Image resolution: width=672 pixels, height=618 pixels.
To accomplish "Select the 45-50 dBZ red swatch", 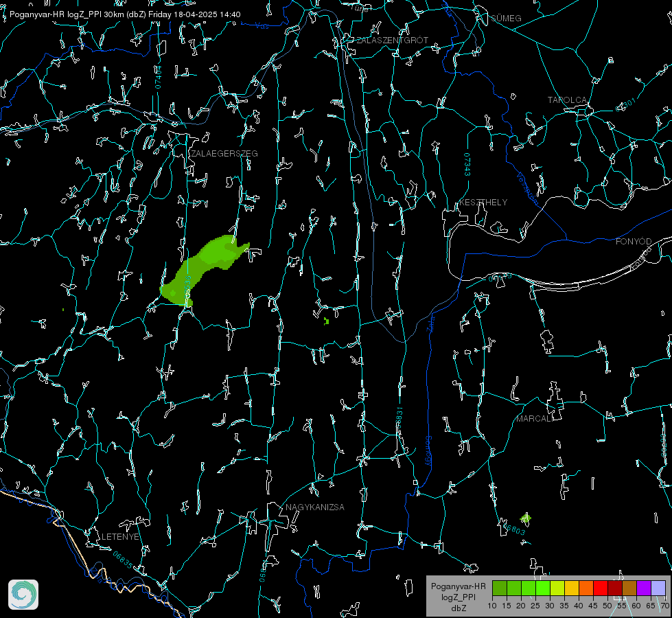I will point(601,588).
